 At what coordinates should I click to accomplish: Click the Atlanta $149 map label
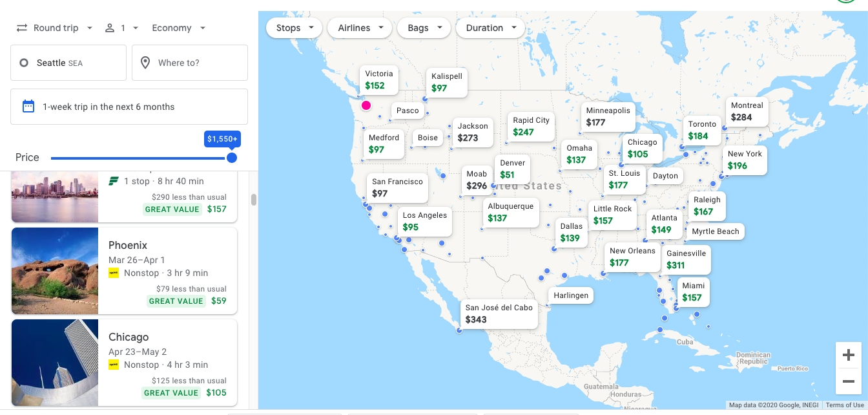pyautogui.click(x=664, y=224)
